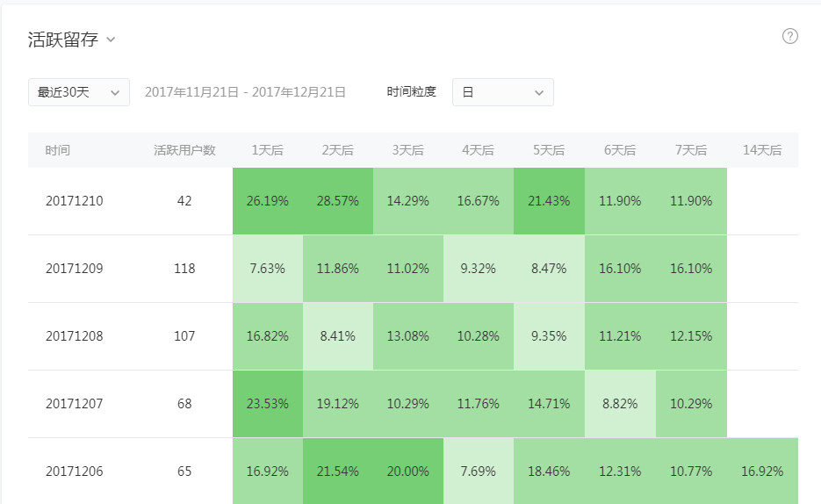Click the help question mark icon

tap(789, 36)
